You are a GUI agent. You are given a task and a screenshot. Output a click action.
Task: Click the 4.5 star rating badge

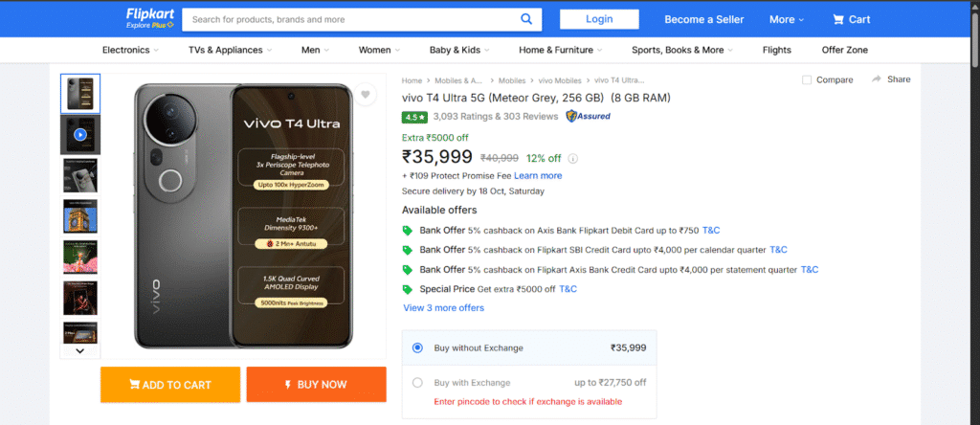tap(414, 116)
